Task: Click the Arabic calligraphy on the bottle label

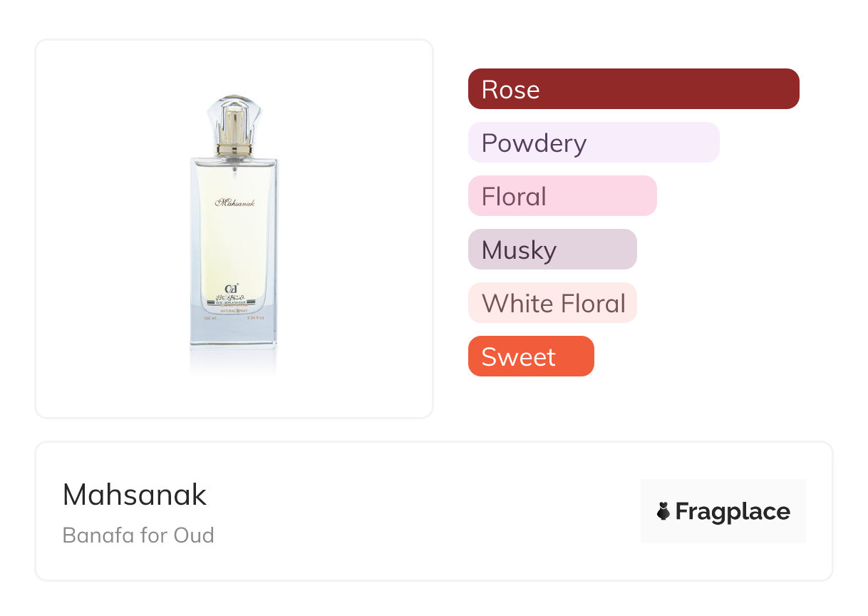Action: point(232,298)
